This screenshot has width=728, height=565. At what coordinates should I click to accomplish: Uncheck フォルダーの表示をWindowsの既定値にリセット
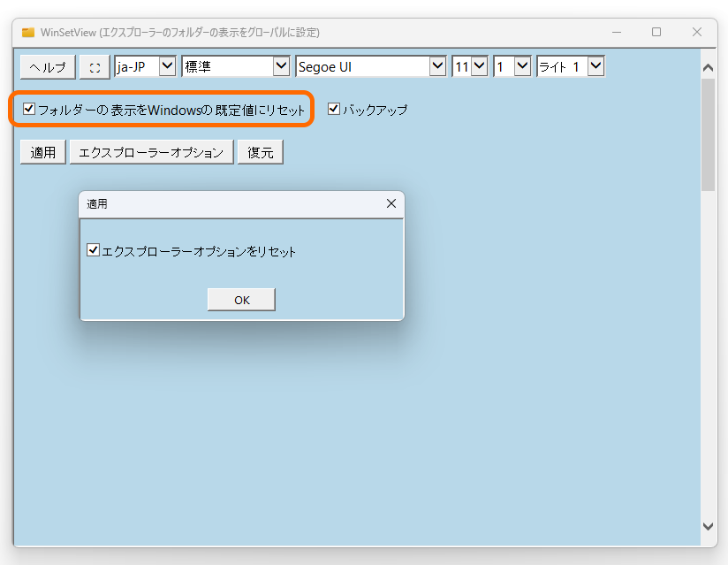tap(27, 110)
